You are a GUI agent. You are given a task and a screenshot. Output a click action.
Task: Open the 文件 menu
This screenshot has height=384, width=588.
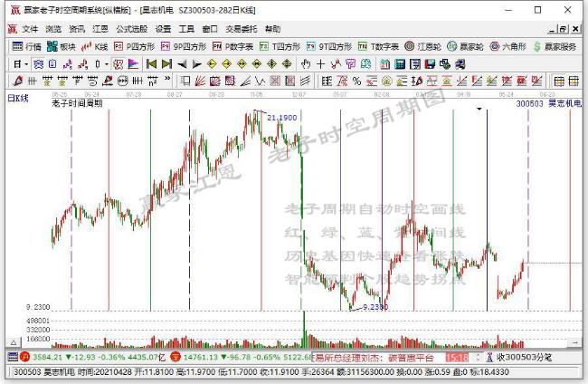tap(30, 29)
